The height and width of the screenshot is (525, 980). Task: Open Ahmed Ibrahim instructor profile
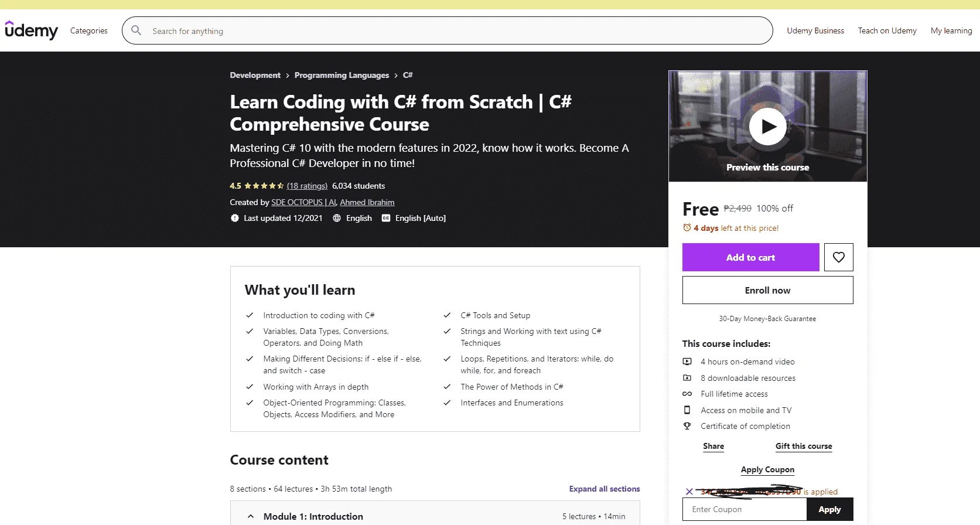tap(367, 202)
